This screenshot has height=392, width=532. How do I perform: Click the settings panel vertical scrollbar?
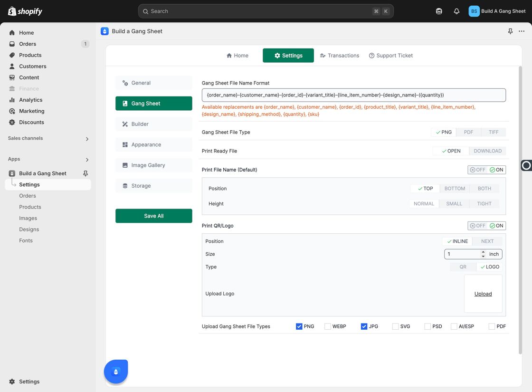point(520,210)
